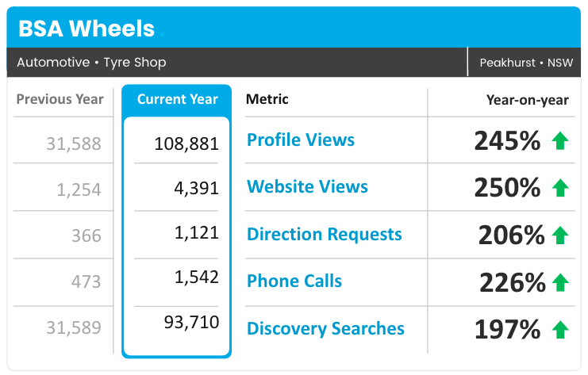Open the Discovery Searches metric

click(x=325, y=329)
